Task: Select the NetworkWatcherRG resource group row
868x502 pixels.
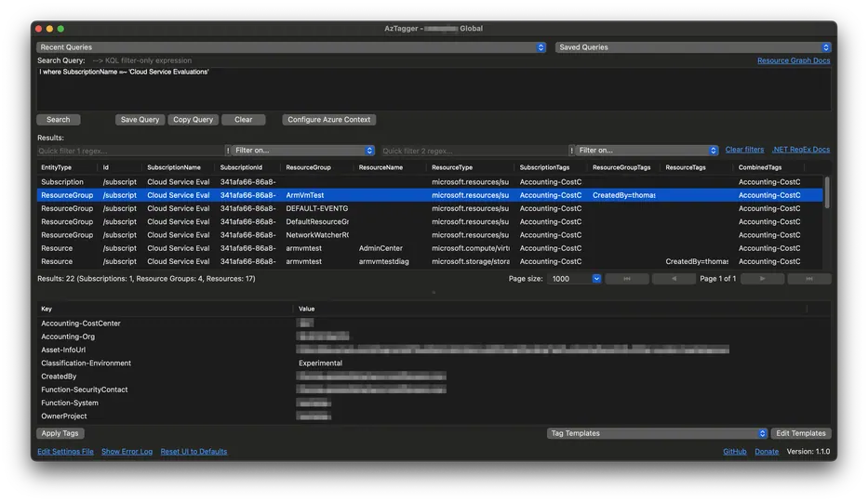Action: coord(430,235)
